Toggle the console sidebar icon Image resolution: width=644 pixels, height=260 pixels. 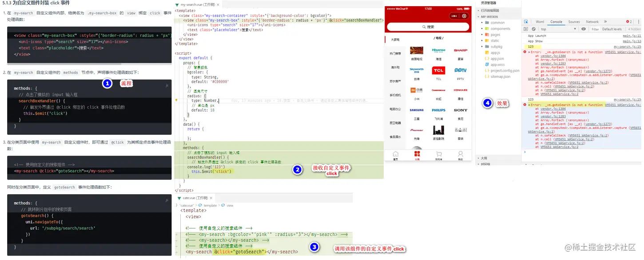(x=526, y=29)
